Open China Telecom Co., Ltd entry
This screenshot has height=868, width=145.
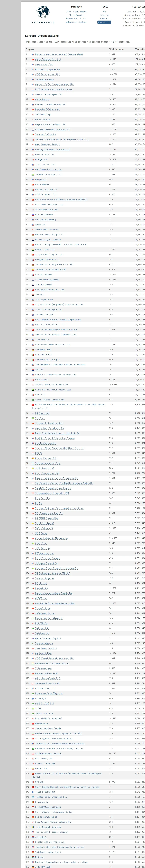pos(48,59)
